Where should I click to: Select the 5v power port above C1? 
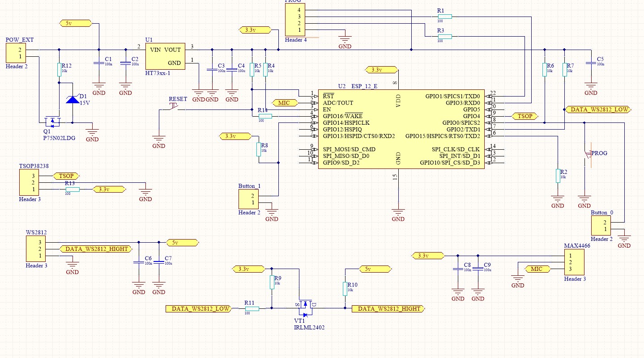tap(75, 23)
